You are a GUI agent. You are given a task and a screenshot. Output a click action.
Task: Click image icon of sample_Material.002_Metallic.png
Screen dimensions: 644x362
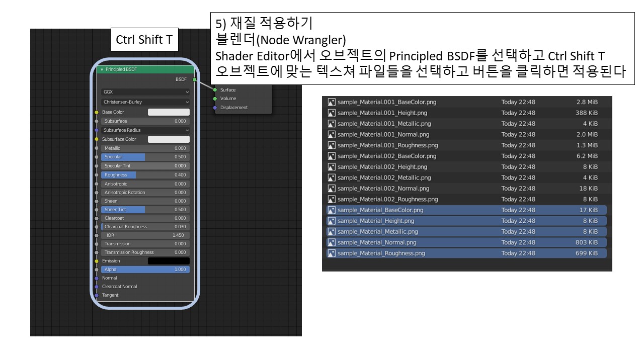[x=332, y=177]
